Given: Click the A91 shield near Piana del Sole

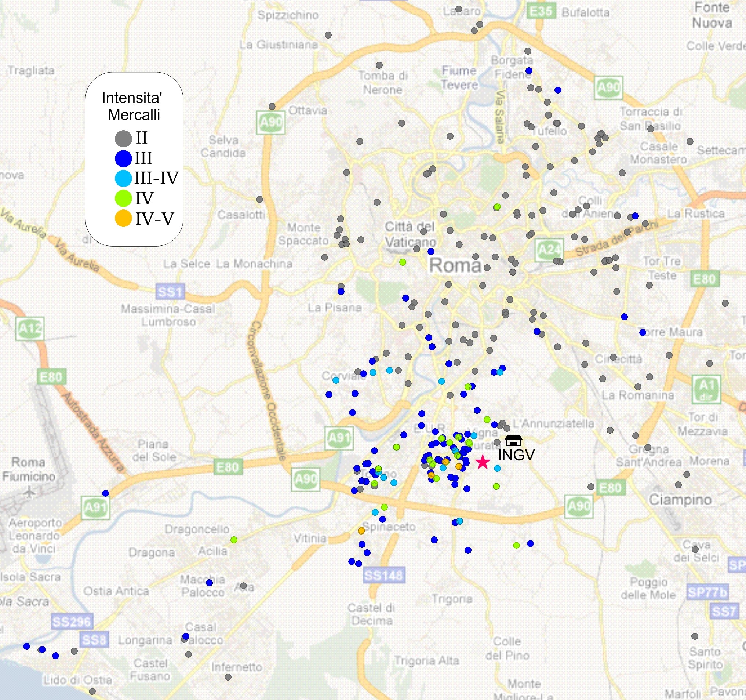Looking at the screenshot, I should [339, 438].
